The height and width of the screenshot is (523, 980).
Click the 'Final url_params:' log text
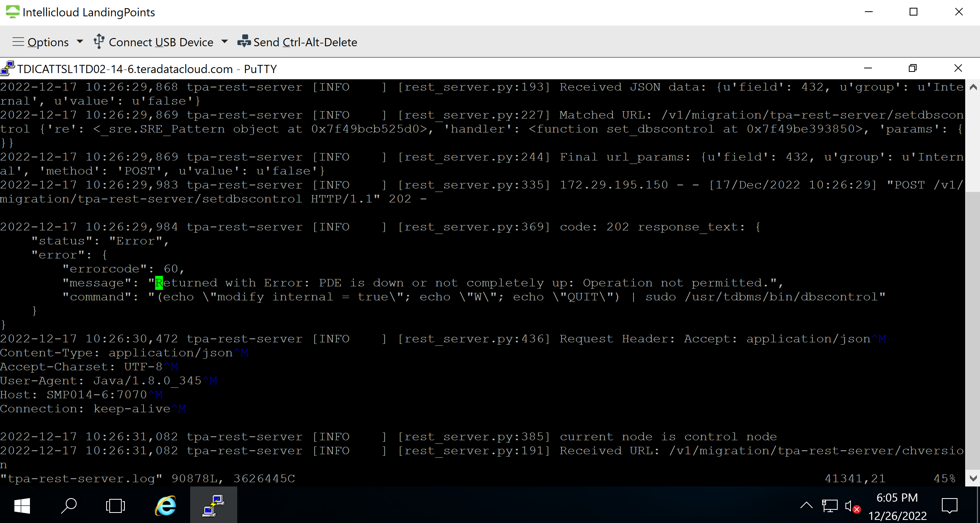pos(625,157)
